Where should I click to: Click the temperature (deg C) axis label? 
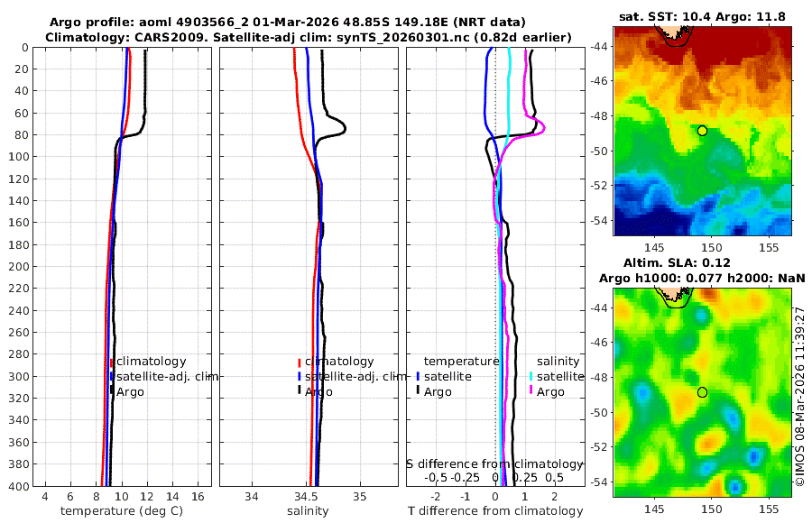[122, 511]
